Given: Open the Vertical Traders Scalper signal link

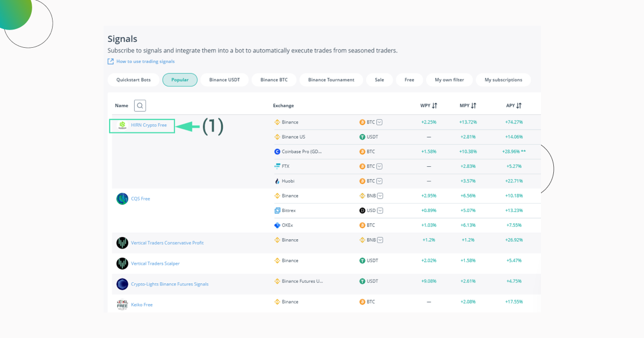Looking at the screenshot, I should coord(155,263).
